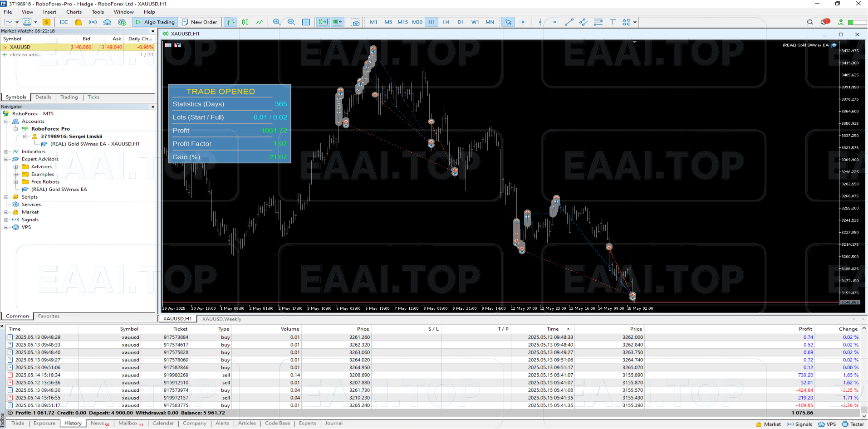Click 'click to add' in Market Watch
The image size is (868, 429).
click(x=25, y=54)
